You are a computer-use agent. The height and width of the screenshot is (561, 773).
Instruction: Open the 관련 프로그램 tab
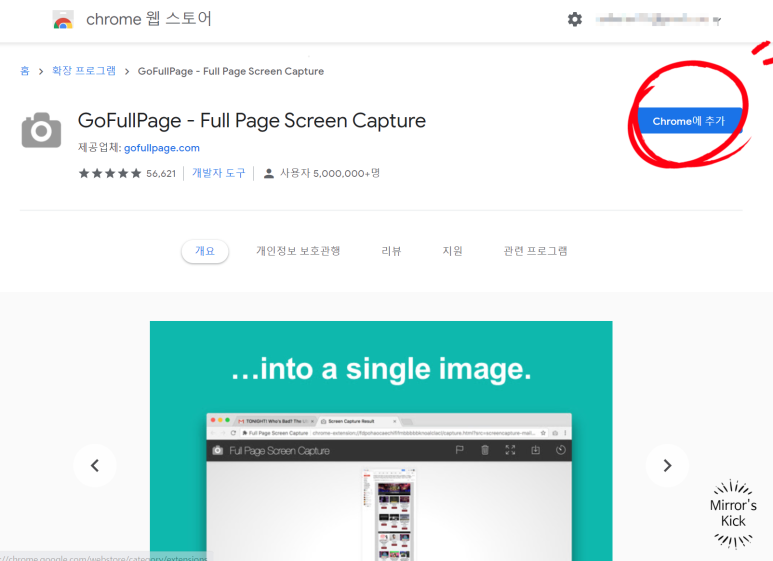click(x=535, y=251)
